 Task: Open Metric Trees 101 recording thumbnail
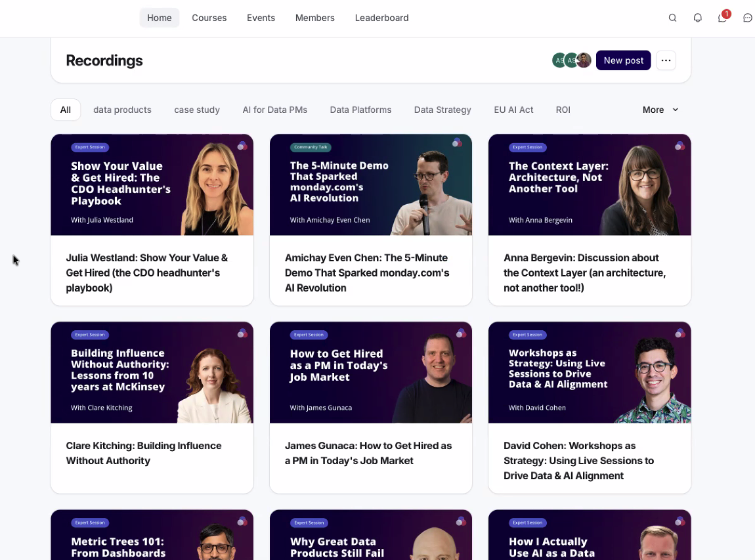pos(152,535)
